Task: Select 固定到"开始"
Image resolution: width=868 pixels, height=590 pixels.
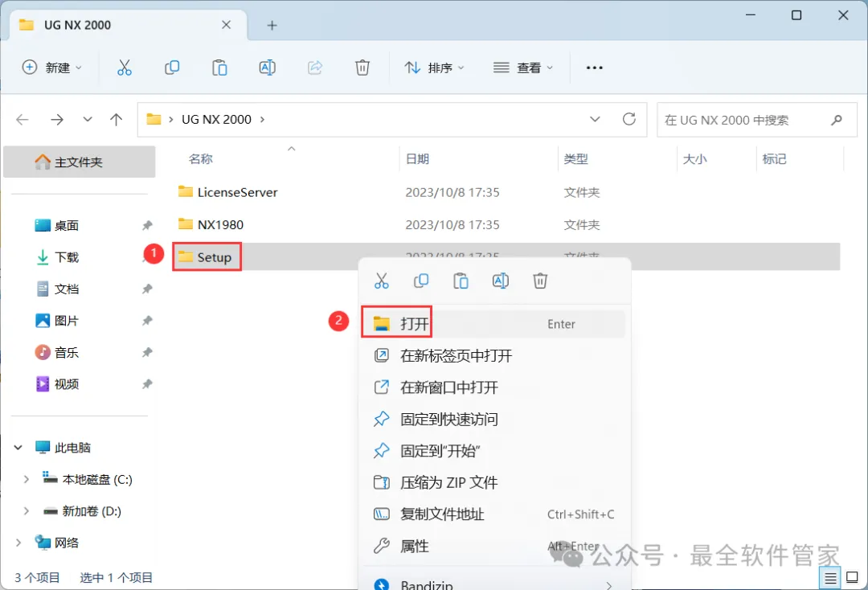Action: pyautogui.click(x=494, y=450)
